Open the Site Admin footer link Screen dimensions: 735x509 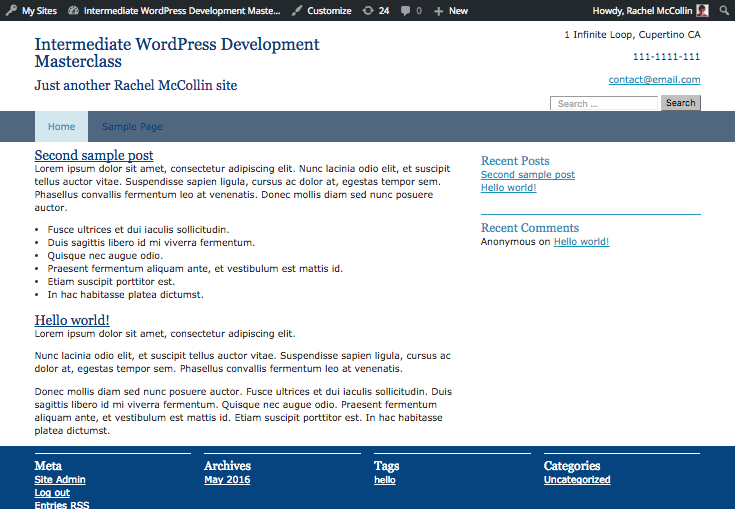[60, 479]
